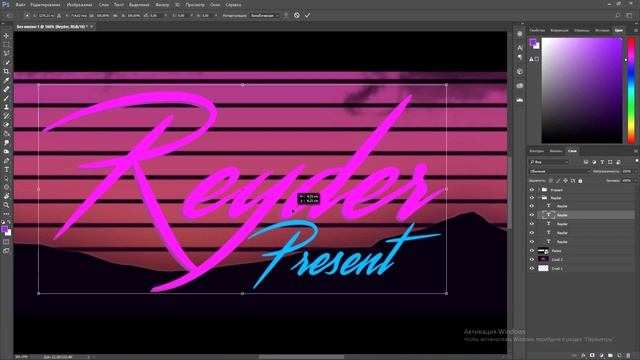Toggle visibility of Слой 1
The width and height of the screenshot is (640, 360).
532,269
